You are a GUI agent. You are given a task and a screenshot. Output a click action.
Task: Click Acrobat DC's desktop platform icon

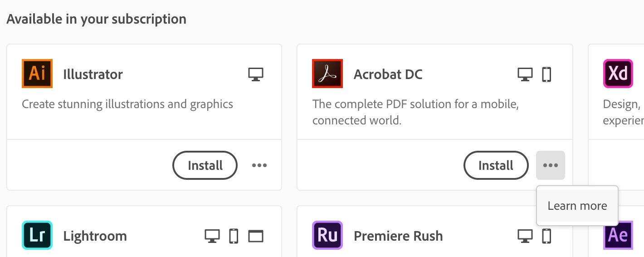525,74
